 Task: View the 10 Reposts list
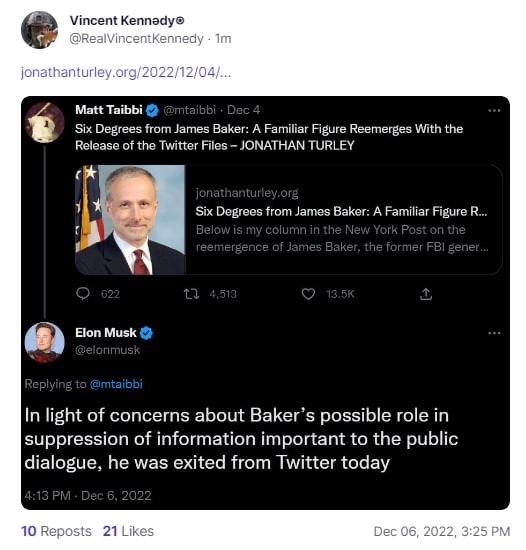click(56, 531)
